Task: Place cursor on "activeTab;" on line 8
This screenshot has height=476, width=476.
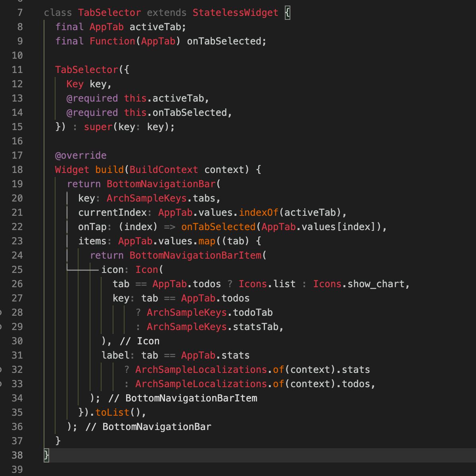Action: [x=158, y=27]
